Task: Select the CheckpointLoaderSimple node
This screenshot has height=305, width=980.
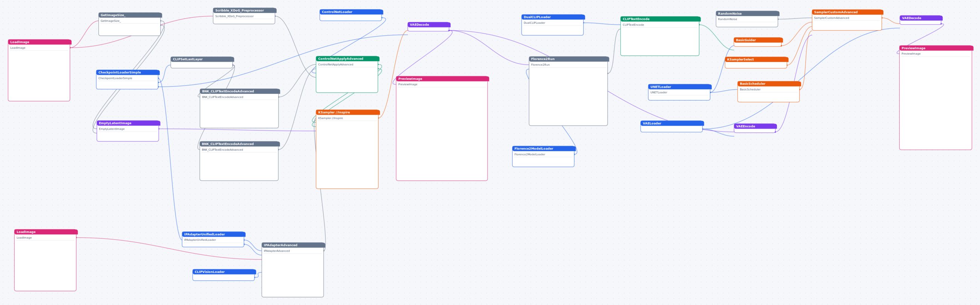Action: 127,80
